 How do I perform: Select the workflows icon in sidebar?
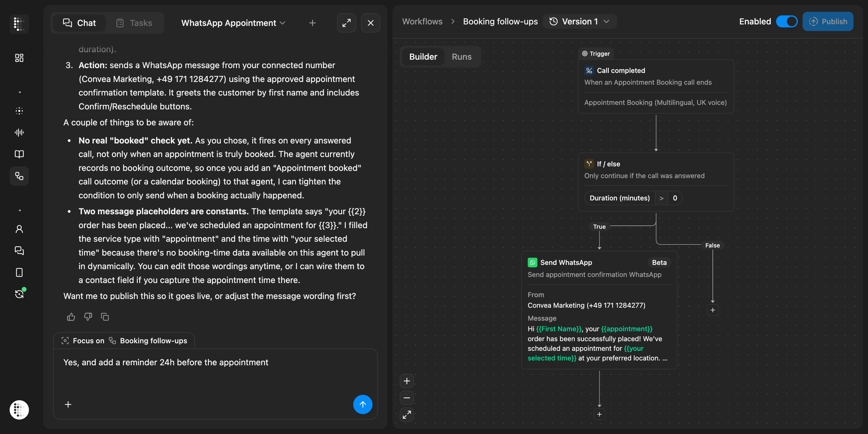[19, 176]
